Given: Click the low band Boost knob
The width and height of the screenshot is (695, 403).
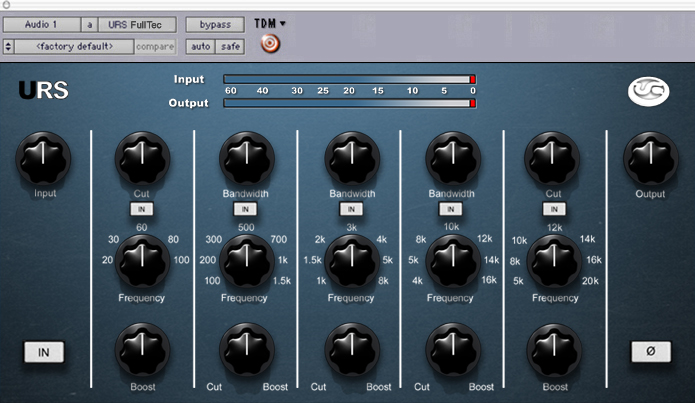Looking at the screenshot, I should [142, 350].
